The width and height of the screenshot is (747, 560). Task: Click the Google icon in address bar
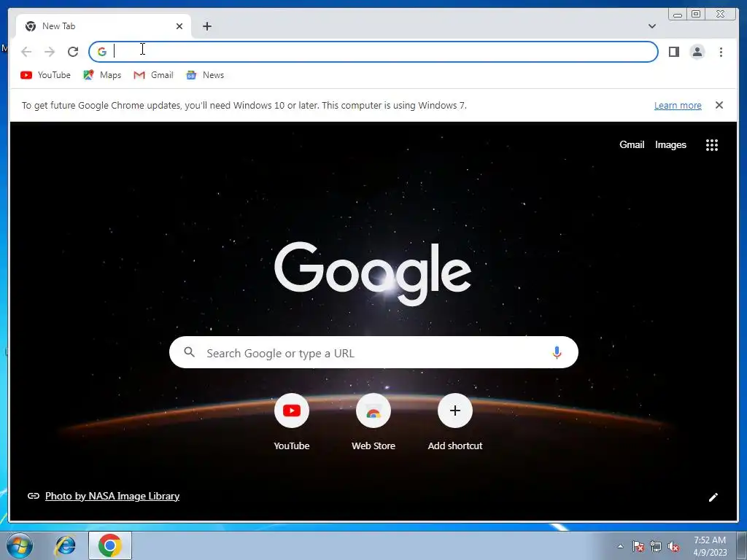pyautogui.click(x=102, y=52)
